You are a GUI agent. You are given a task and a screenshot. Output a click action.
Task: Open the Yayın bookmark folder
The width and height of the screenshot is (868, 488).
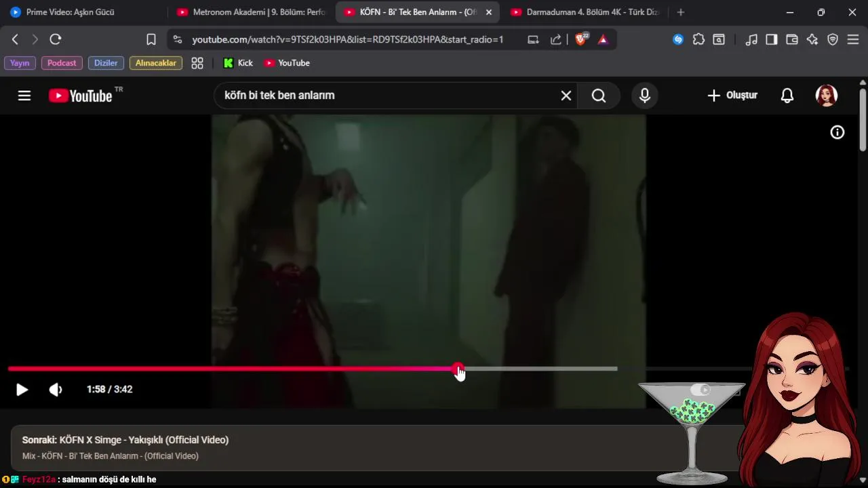pos(20,63)
